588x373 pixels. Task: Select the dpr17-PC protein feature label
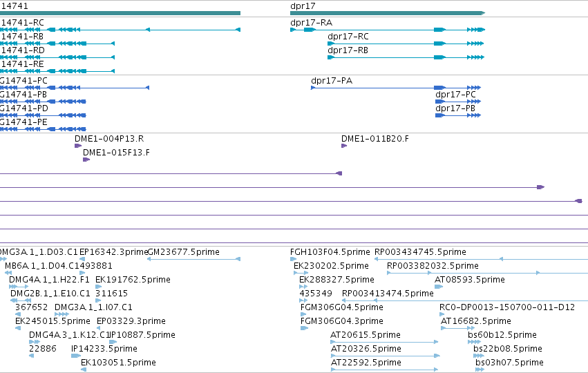[455, 95]
